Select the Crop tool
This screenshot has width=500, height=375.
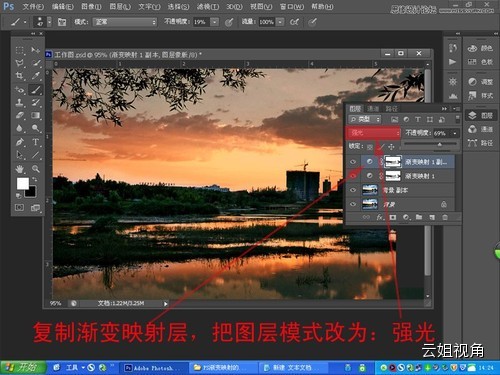tap(20, 76)
